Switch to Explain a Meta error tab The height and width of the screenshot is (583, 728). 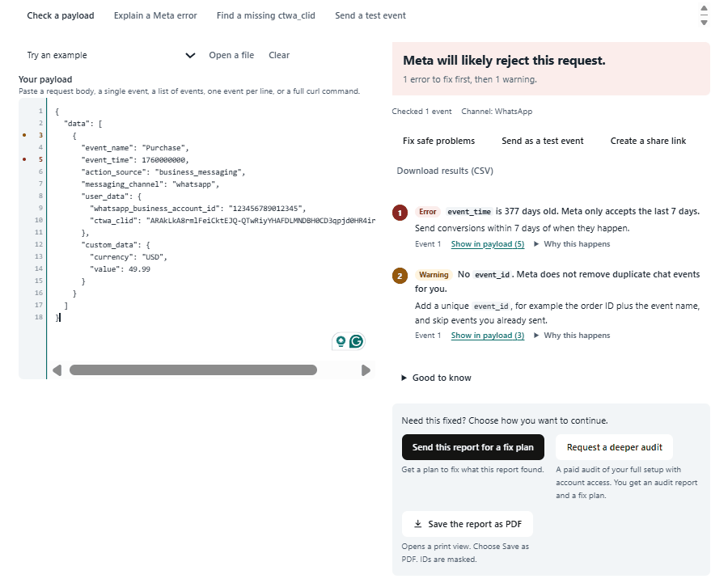click(x=155, y=15)
